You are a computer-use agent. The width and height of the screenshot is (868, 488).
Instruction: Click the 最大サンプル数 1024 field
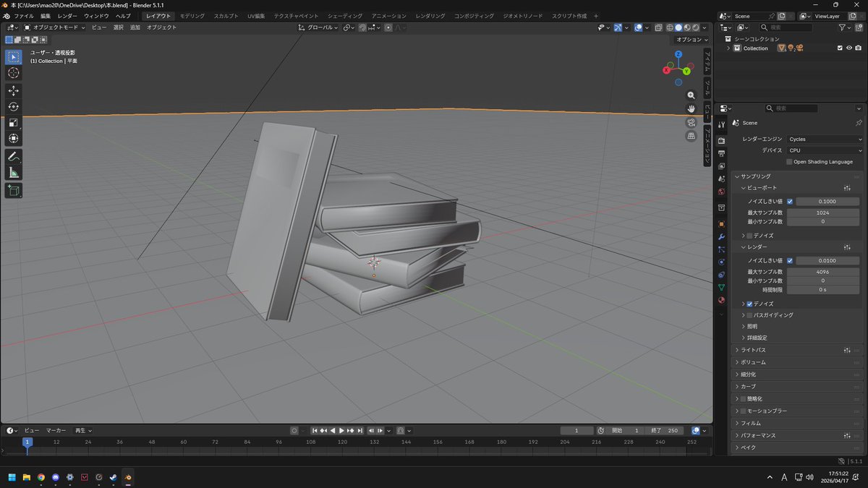point(823,213)
